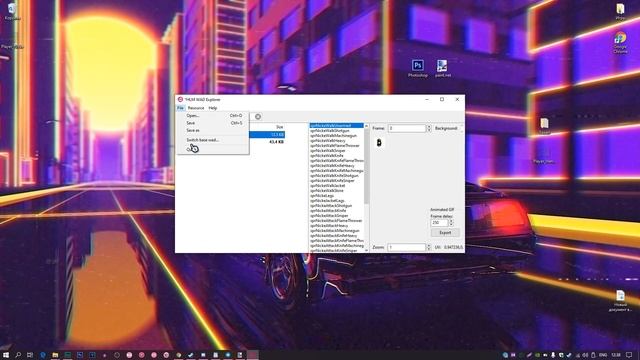Open Task View from the taskbar
Viewport: 640px width, 360px height.
tap(30, 355)
